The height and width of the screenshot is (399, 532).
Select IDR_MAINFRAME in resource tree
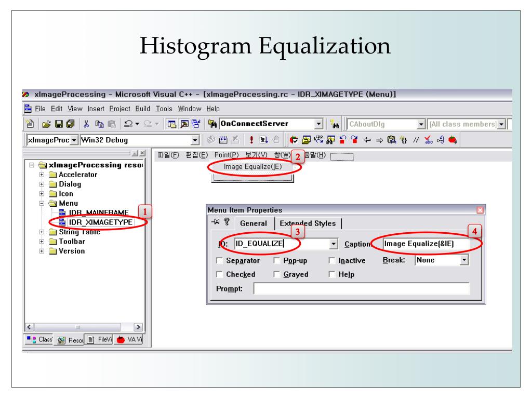99,212
